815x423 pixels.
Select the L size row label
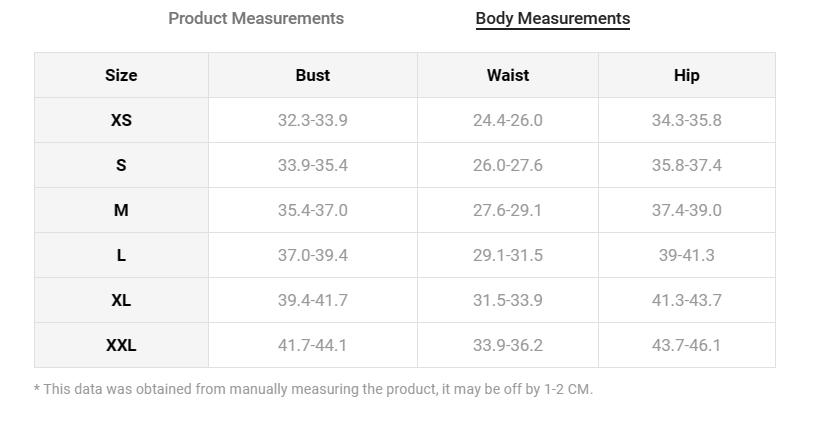click(121, 255)
